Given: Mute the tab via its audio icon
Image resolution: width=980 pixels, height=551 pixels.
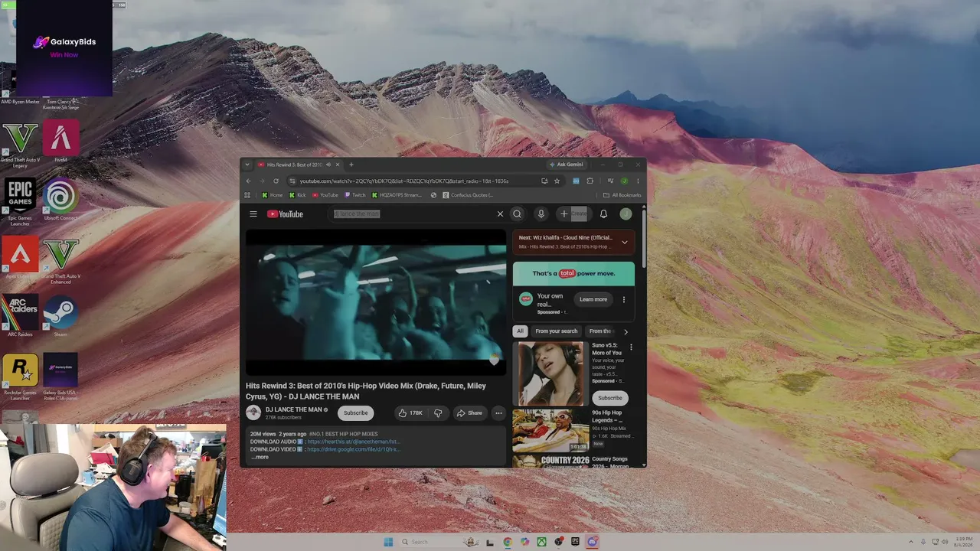Looking at the screenshot, I should pos(328,165).
